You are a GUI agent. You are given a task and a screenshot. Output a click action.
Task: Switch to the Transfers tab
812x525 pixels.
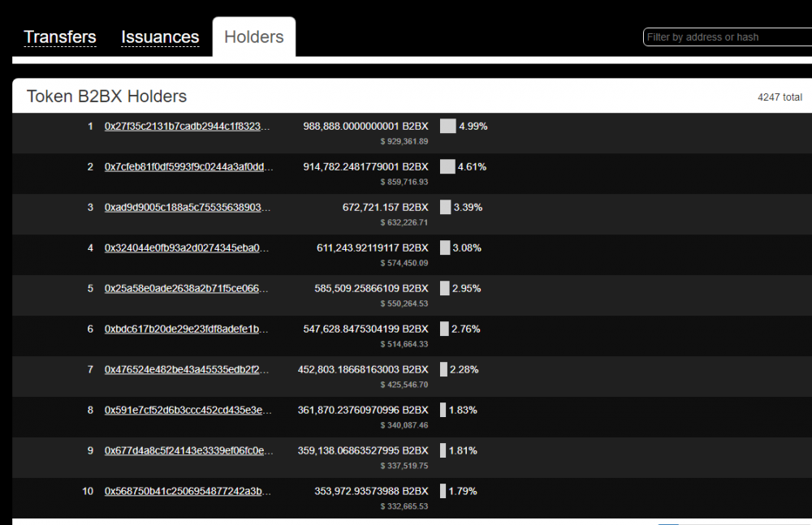(60, 37)
